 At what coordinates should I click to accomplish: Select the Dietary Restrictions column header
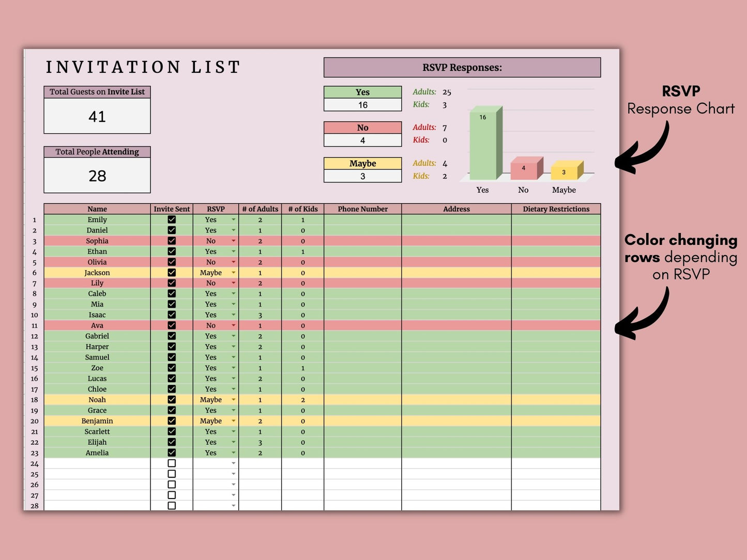556,209
